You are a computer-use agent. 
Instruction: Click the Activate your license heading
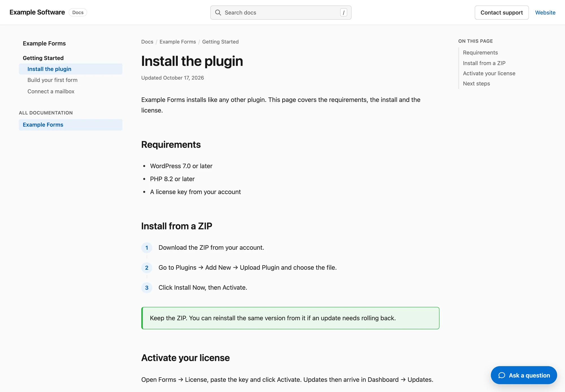tap(185, 358)
